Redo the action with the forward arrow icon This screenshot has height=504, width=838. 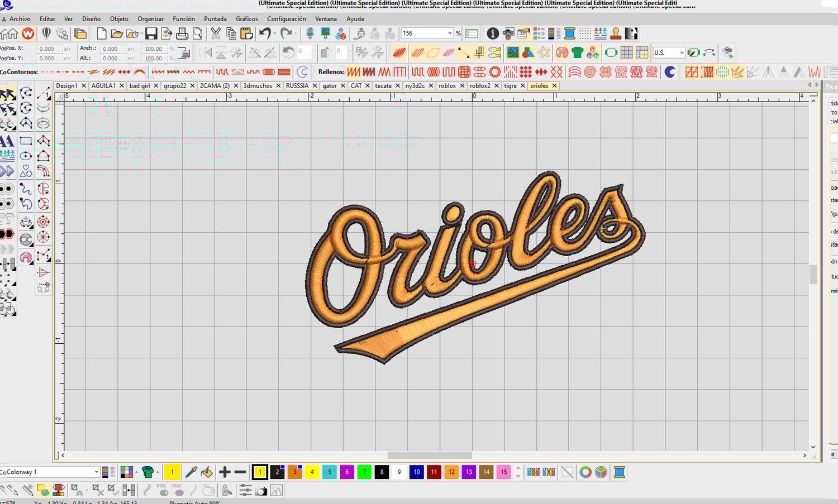tap(286, 33)
